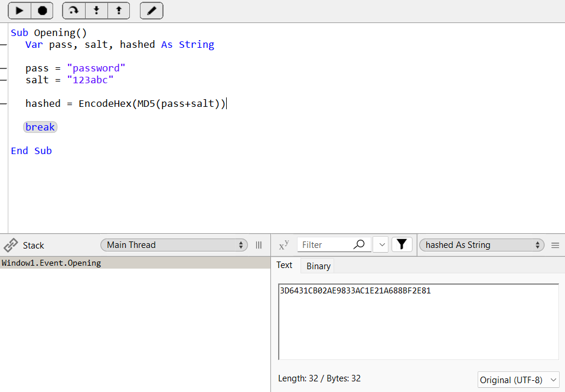Open the hashed As String popup menu
Viewport: 565px width, 392px height.
[482, 245]
